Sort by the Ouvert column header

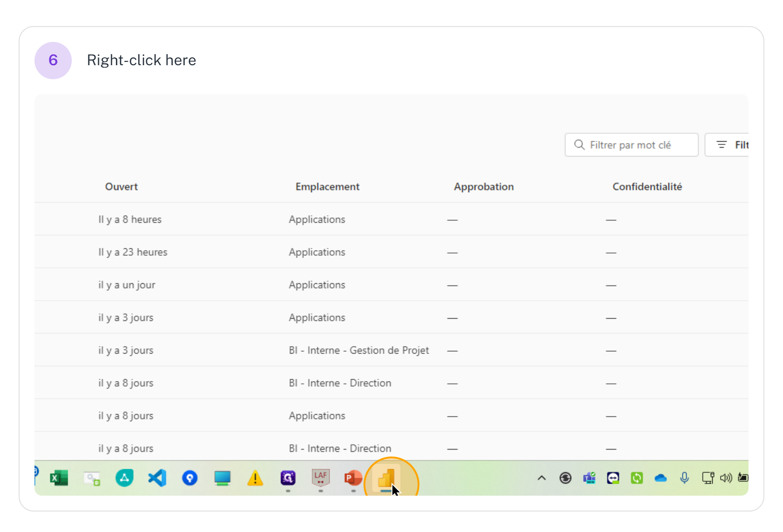tap(121, 187)
